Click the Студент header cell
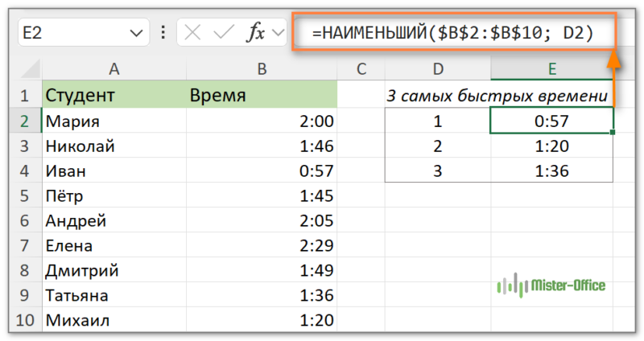This screenshot has height=341, width=644. [114, 97]
